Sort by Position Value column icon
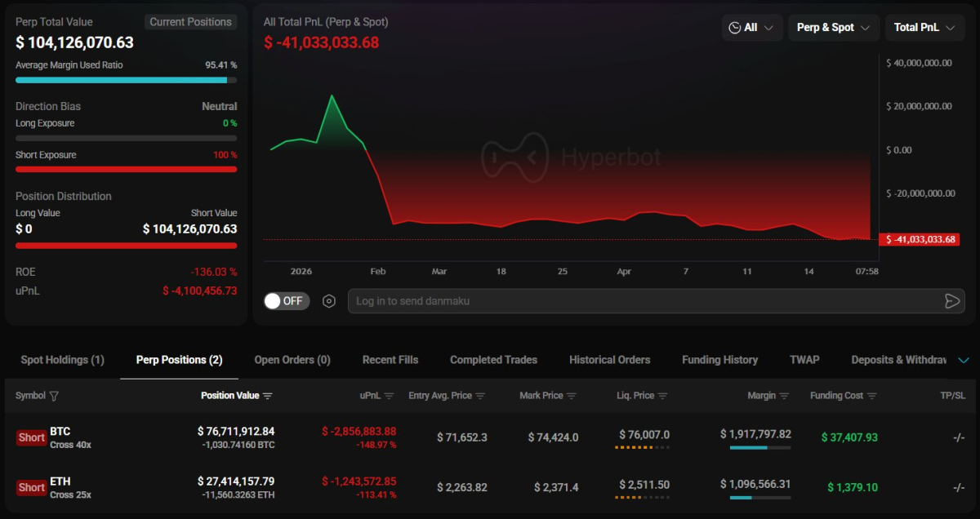Viewport: 980px width, 519px height. (268, 396)
